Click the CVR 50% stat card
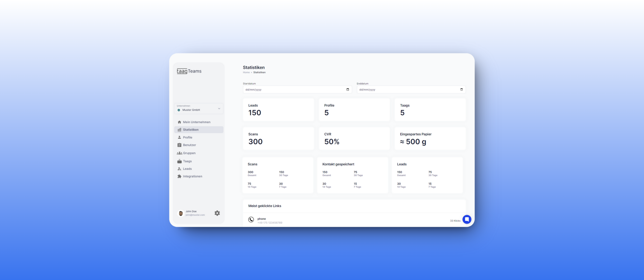 (x=354, y=138)
